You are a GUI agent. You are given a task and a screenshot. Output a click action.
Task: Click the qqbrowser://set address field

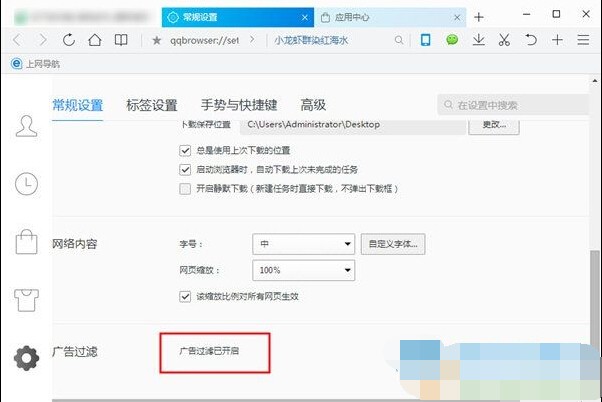[x=204, y=40]
